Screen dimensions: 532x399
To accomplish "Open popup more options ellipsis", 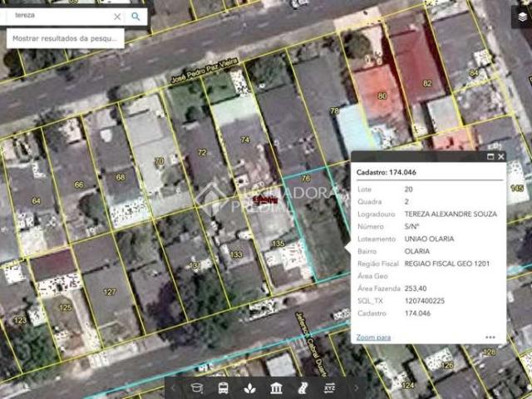I will click(x=490, y=337).
